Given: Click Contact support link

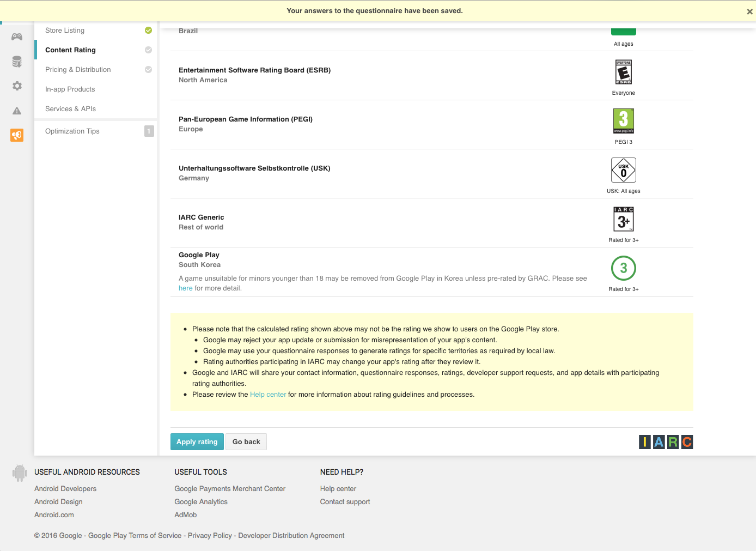Looking at the screenshot, I should click(345, 502).
